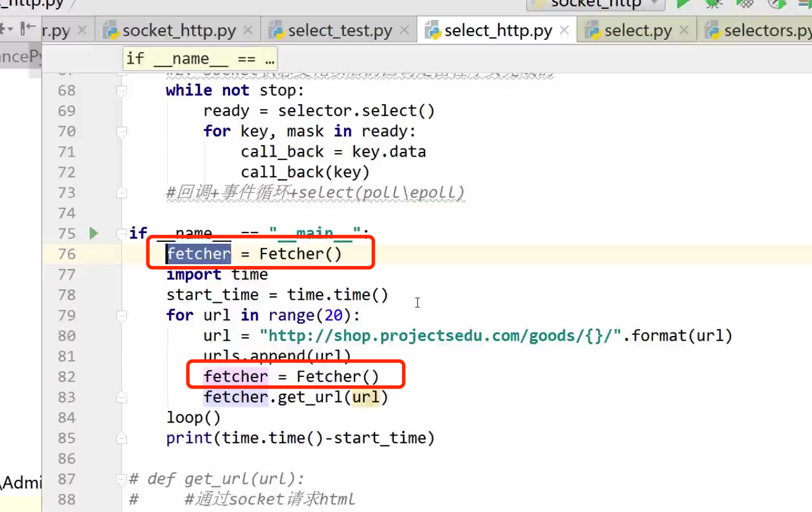Close the select_http.py tab

click(564, 30)
